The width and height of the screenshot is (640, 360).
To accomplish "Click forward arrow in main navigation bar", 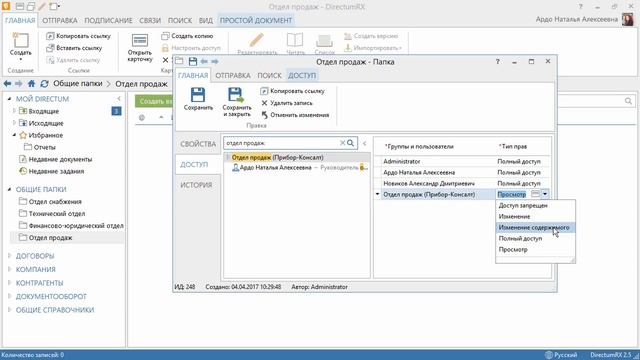I will pos(19,84).
